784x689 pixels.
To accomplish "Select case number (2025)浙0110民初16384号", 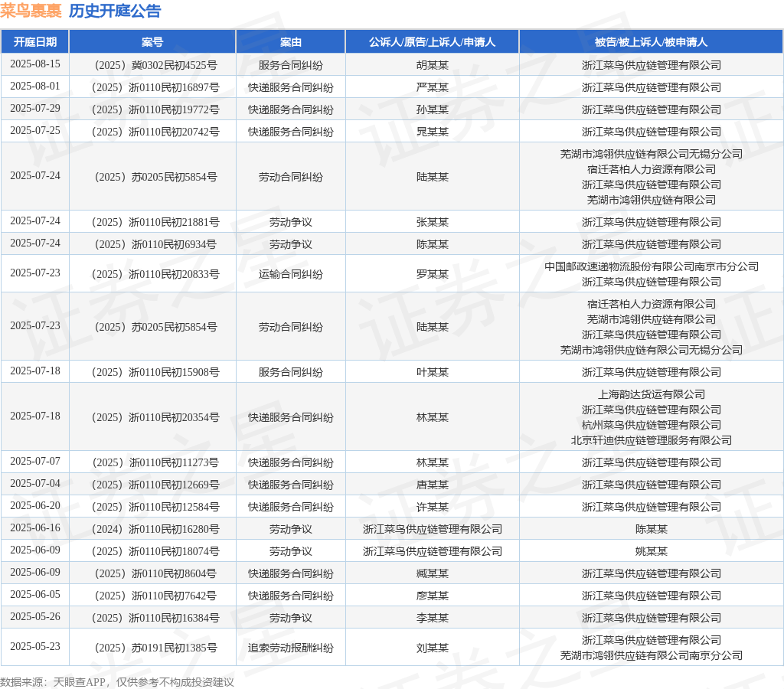I will point(155,618).
